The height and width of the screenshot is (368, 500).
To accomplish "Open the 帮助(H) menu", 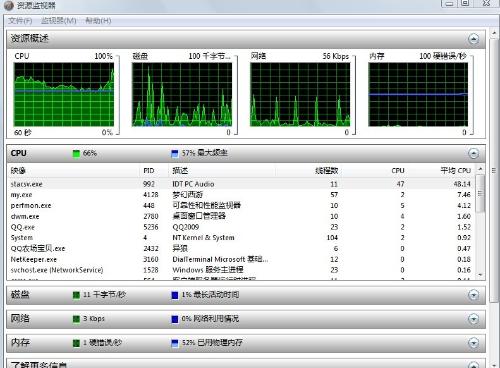I will (98, 21).
